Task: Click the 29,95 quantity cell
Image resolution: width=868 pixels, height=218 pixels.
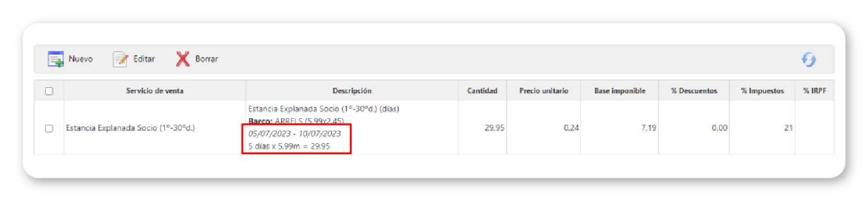Action: [482, 128]
